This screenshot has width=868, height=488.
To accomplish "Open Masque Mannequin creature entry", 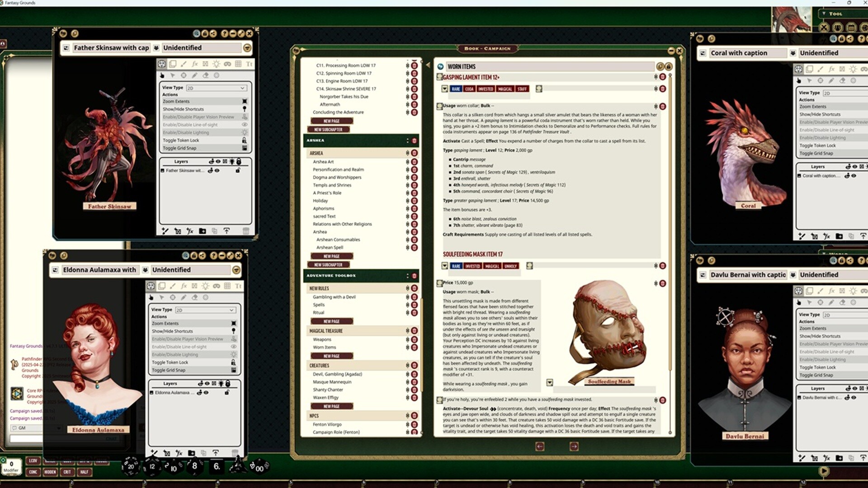I will coord(332,382).
